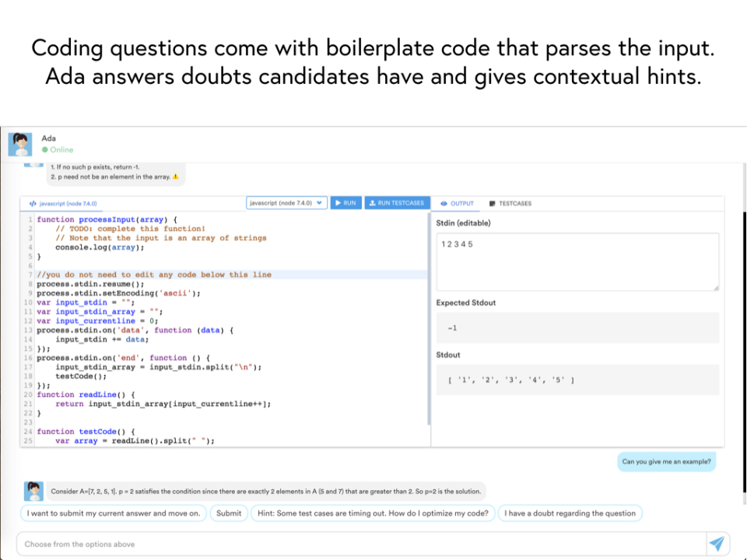Click the code icon on the javascript tab

(x=32, y=204)
